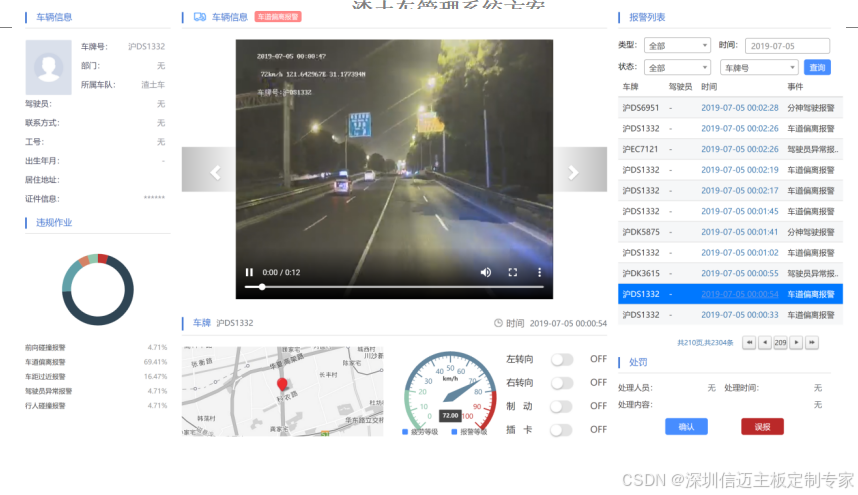Mute the video volume speaker icon
Viewport: 858px width, 495px height.
pos(486,272)
